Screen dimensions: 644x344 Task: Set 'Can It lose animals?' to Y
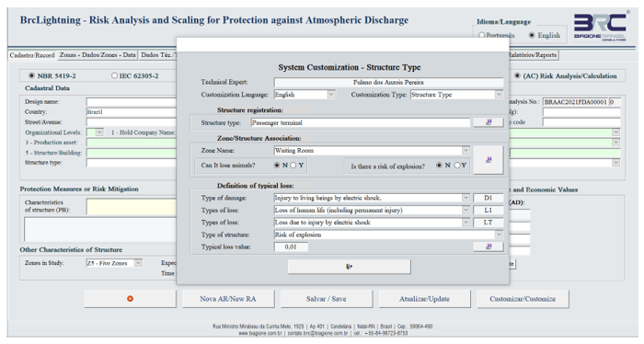coord(293,165)
